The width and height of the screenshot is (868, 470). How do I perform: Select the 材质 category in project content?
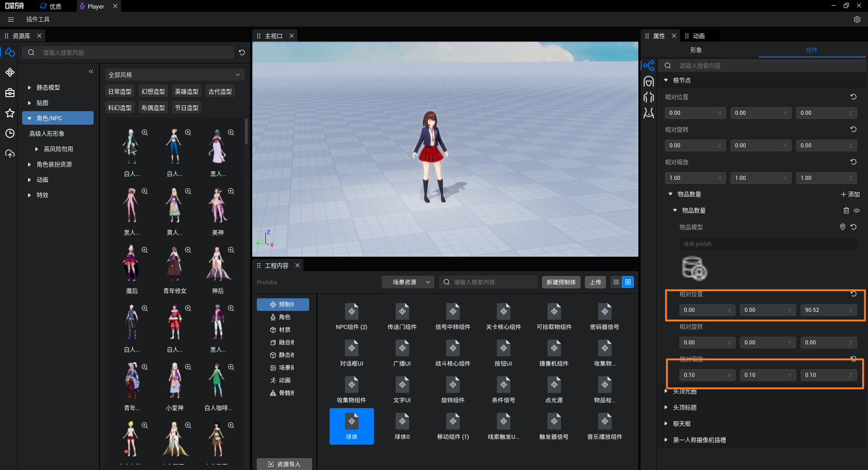click(283, 330)
